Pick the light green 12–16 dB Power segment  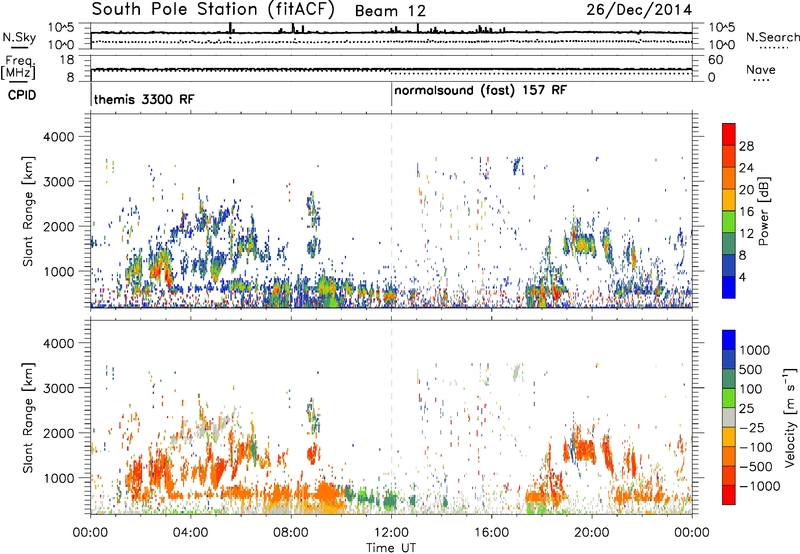(x=729, y=222)
